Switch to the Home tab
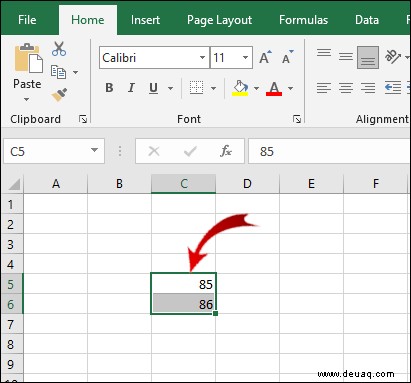Image resolution: width=411 pixels, height=383 pixels. tap(88, 20)
